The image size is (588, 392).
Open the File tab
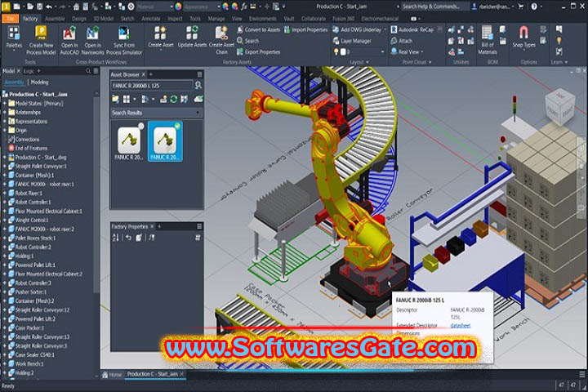click(x=10, y=19)
